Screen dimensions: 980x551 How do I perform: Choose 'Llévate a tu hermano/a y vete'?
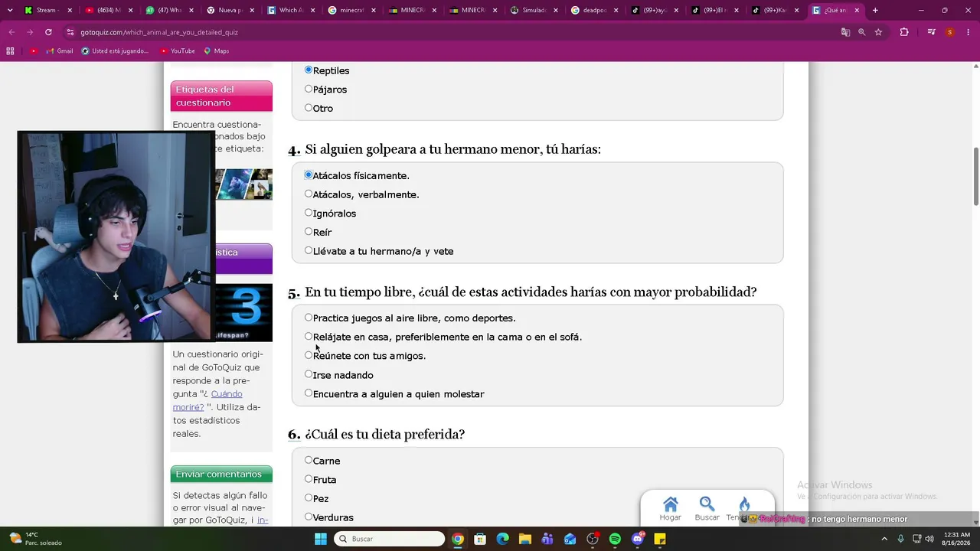click(x=309, y=250)
